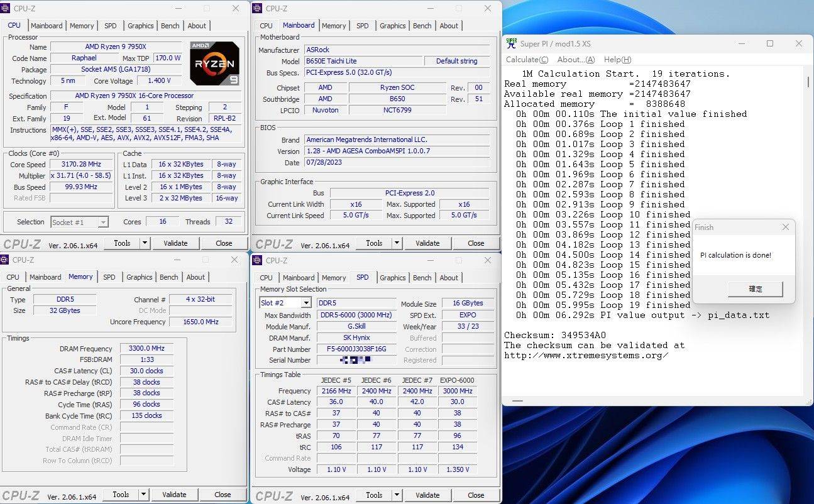Image resolution: width=814 pixels, height=504 pixels.
Task: Click the CPU-Z logo in the bottom-left corner
Action: tap(21, 494)
